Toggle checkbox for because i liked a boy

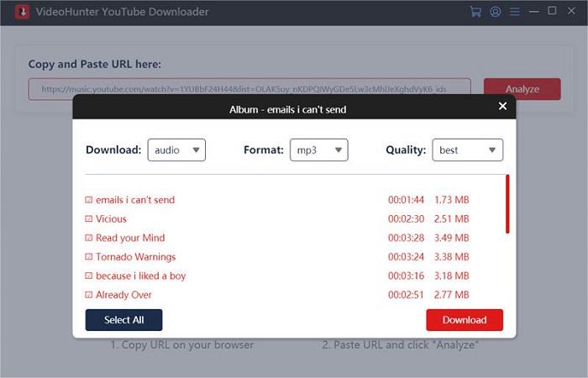88,276
